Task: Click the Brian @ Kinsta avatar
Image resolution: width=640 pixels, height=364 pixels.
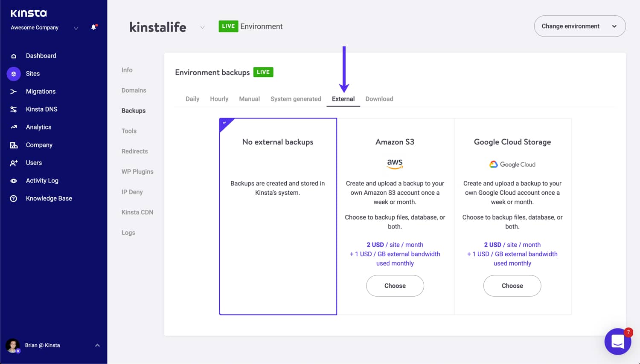Action: click(x=13, y=345)
